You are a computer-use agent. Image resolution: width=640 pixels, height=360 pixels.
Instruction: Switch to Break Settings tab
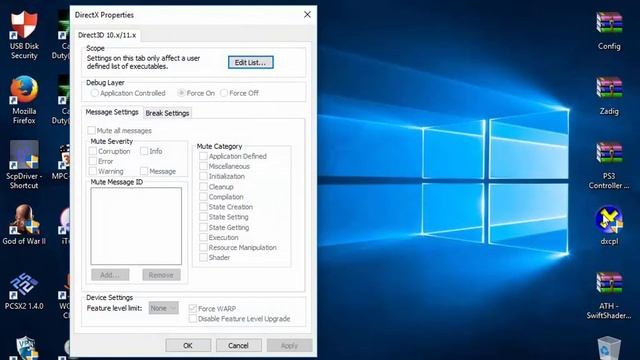[167, 113]
